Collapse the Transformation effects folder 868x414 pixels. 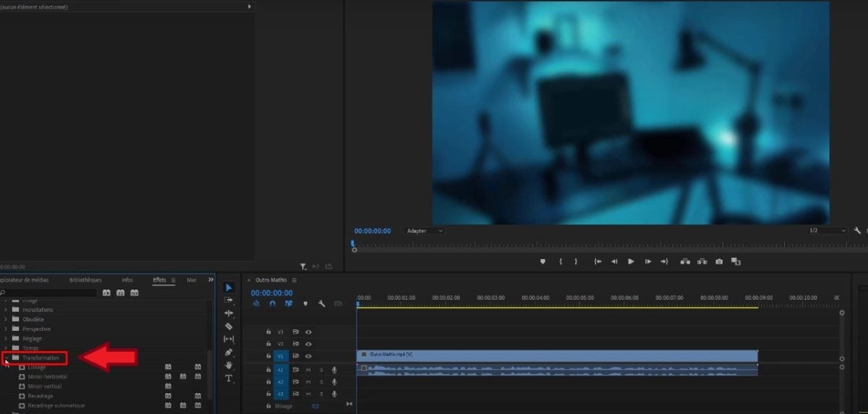click(6, 358)
